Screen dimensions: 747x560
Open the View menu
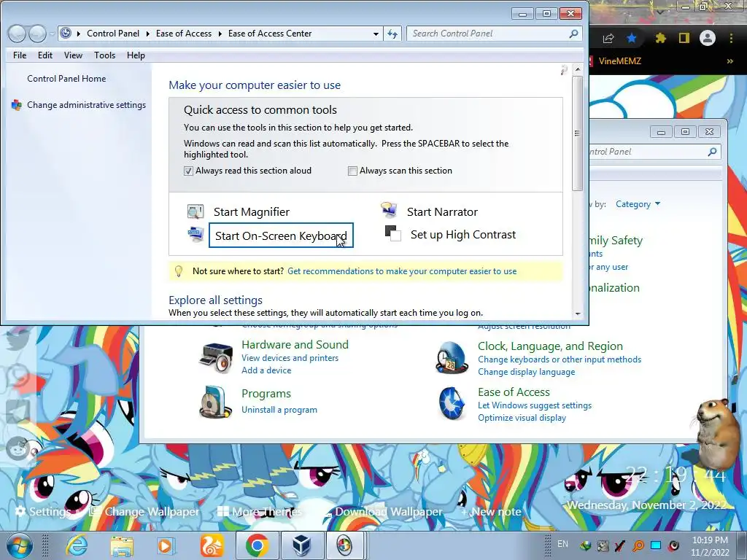click(x=73, y=55)
